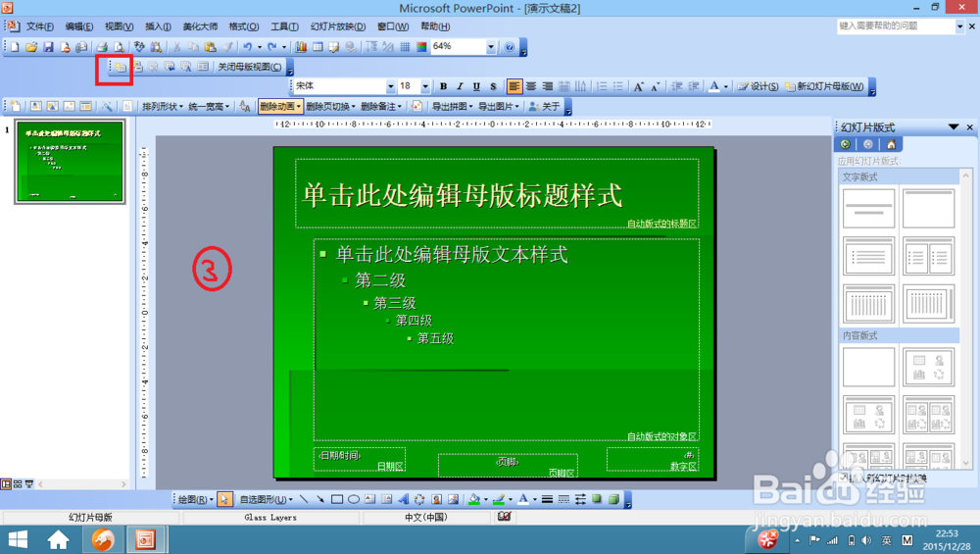Click the Insert Table icon
Viewport: 980px width, 554px height.
tap(318, 47)
